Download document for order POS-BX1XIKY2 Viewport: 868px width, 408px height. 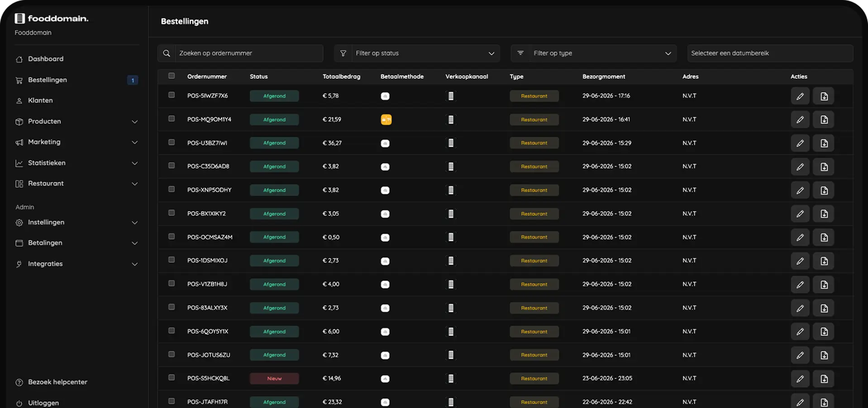pyautogui.click(x=824, y=214)
